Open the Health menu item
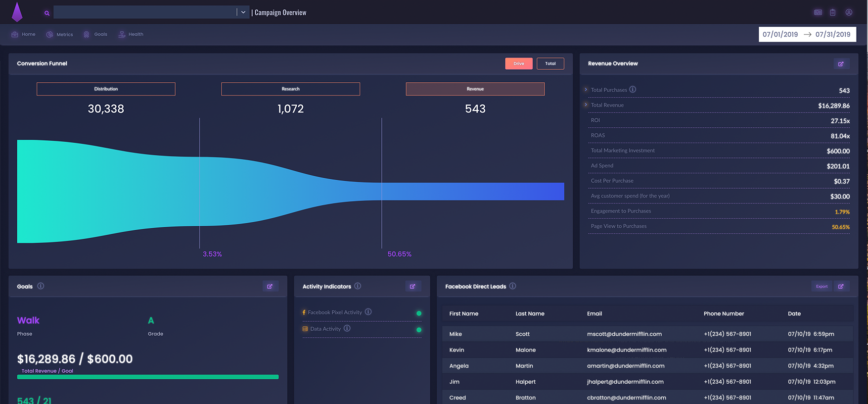 coord(131,34)
